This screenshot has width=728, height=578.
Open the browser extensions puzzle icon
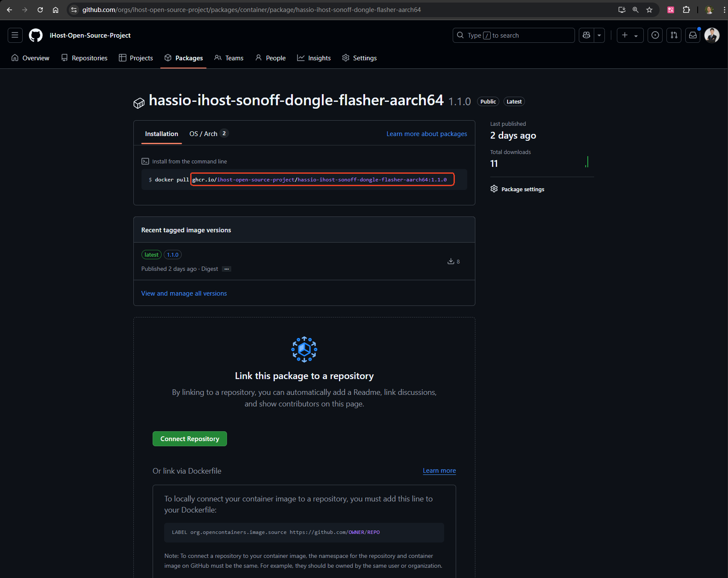[x=687, y=10]
